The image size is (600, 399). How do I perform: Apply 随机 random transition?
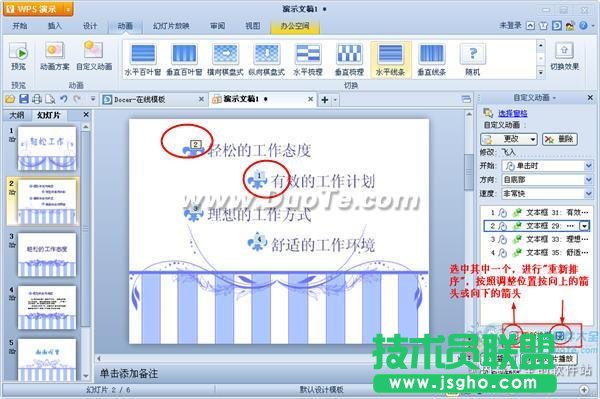point(473,60)
